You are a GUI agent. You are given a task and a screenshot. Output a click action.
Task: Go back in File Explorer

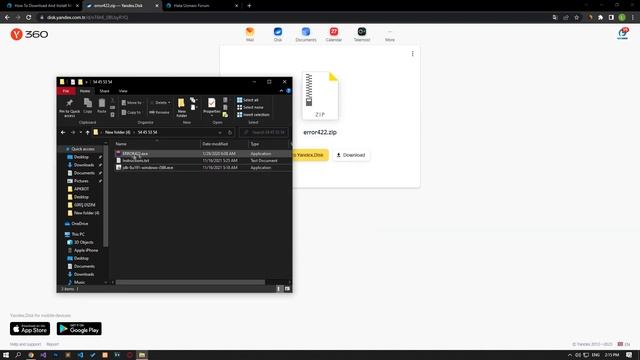[63, 132]
